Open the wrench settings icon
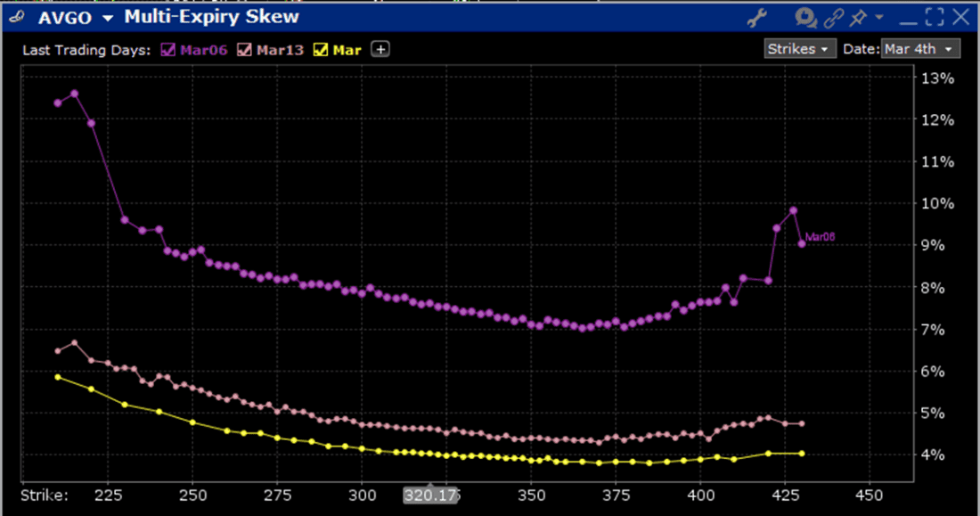 (x=758, y=17)
